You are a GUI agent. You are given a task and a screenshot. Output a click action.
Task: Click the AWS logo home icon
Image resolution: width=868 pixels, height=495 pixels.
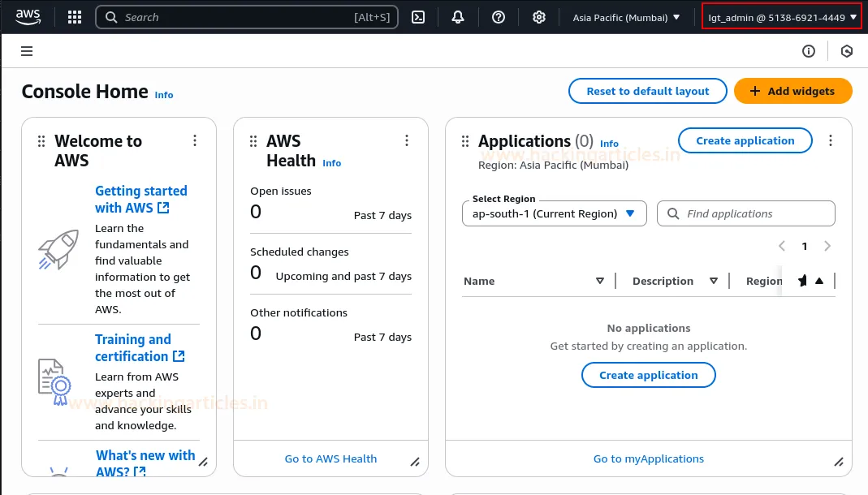pos(28,16)
